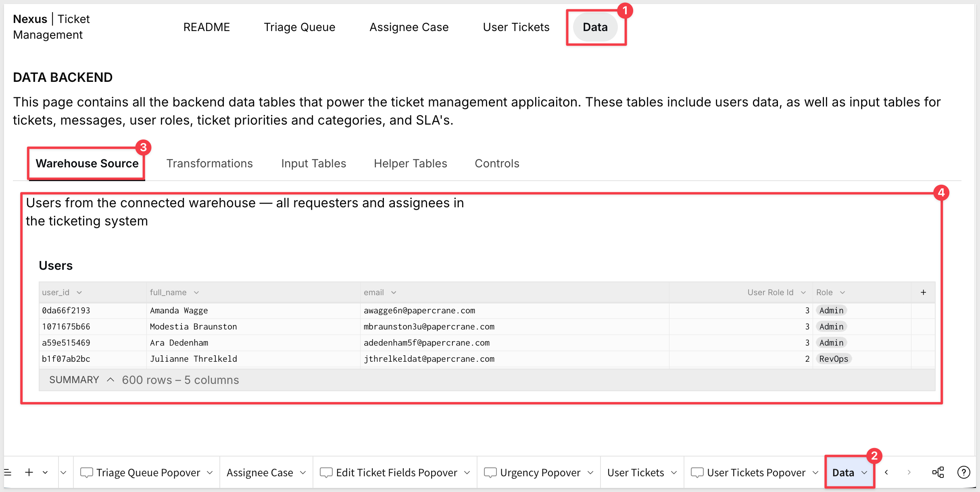
Task: Add a column with the plus icon
Action: pos(923,292)
